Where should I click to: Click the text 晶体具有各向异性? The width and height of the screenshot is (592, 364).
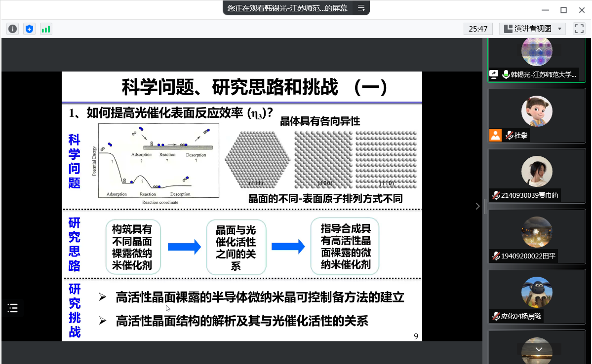320,121
